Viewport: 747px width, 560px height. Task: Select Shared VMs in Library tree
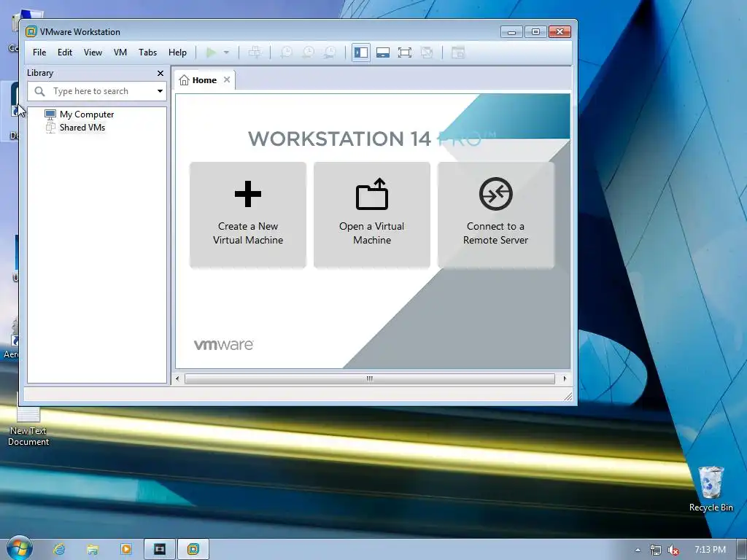tap(82, 127)
